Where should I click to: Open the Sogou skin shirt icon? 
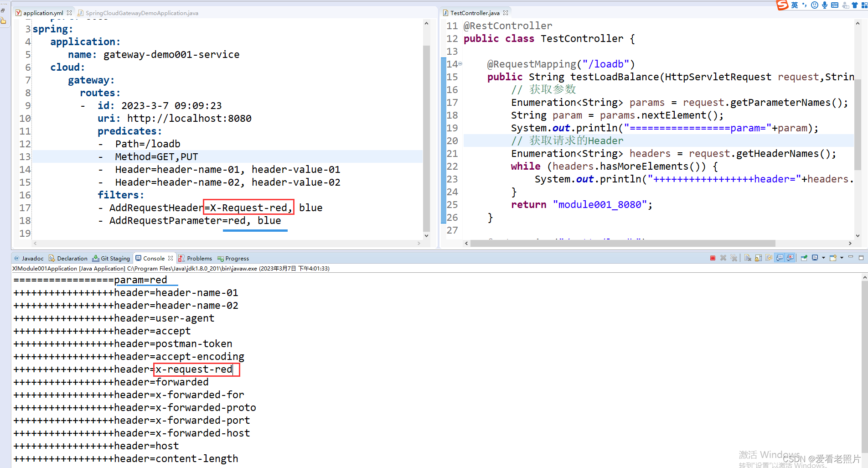pos(855,5)
